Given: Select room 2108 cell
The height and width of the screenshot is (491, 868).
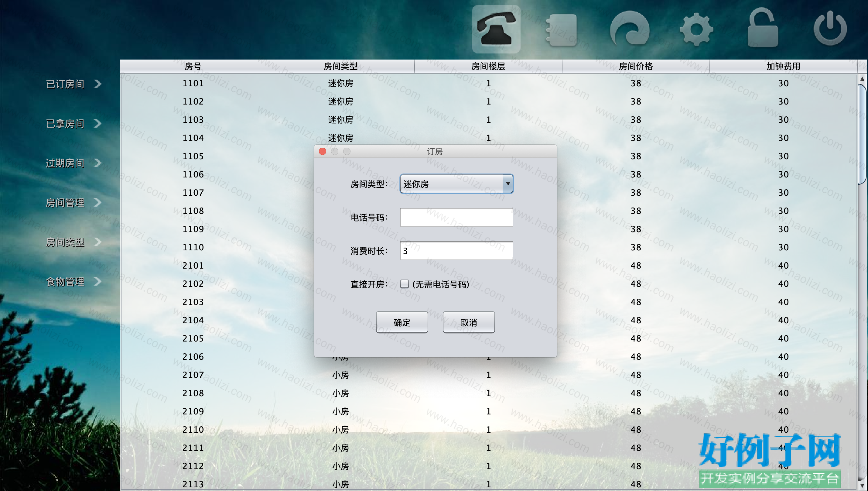Looking at the screenshot, I should pos(193,393).
